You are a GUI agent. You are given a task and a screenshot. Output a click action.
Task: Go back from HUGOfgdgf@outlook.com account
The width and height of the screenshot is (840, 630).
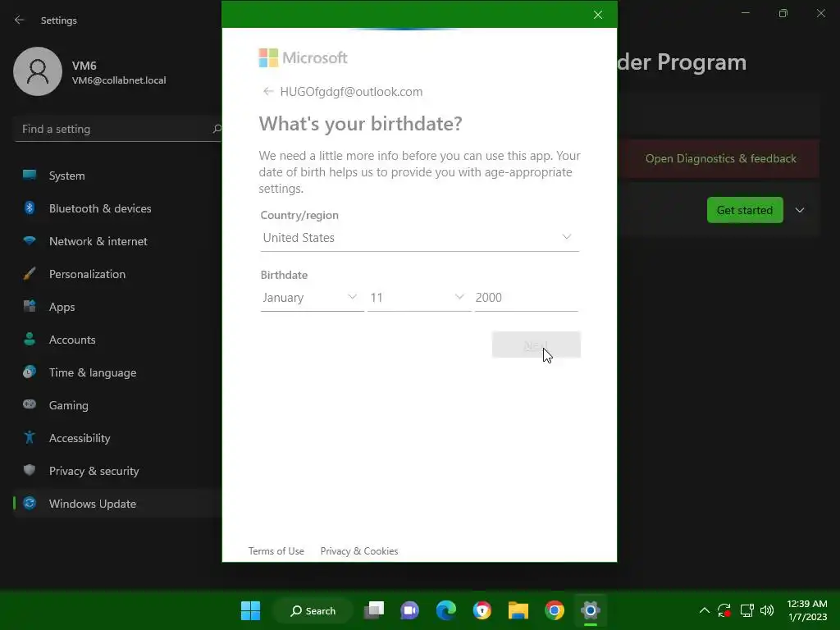point(268,92)
